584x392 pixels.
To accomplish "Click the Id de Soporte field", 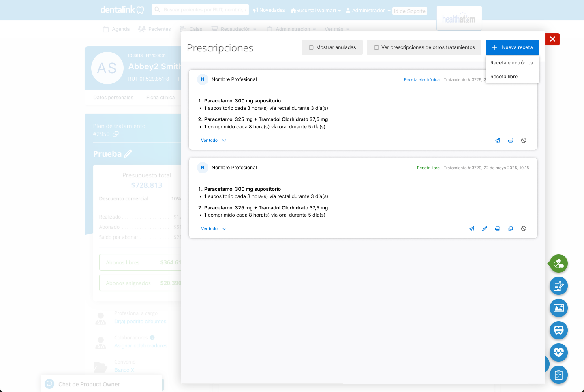I will (410, 11).
